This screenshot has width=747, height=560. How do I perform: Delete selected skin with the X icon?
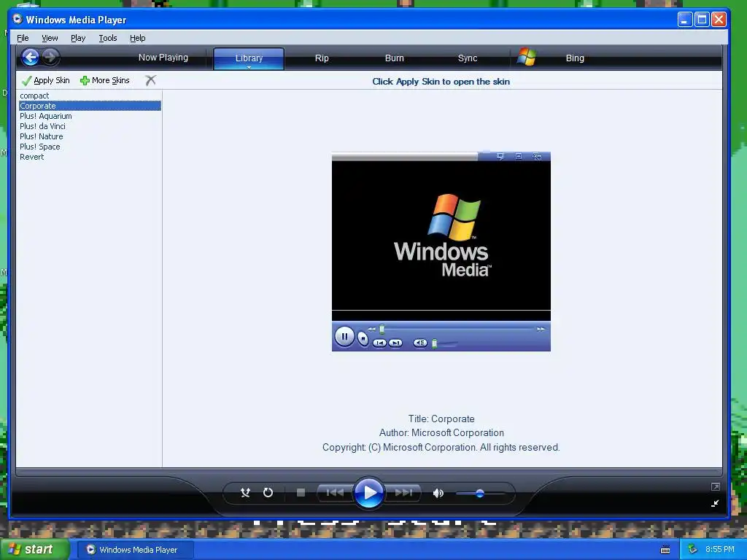[150, 80]
